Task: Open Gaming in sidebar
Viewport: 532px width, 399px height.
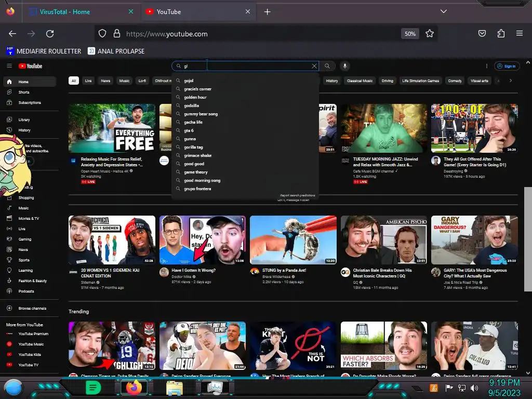Action: pos(30,239)
